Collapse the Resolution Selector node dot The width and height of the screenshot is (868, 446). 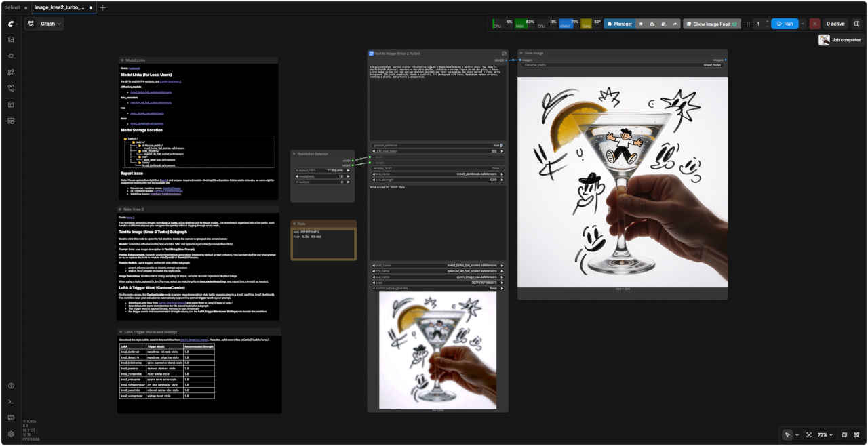coord(294,154)
